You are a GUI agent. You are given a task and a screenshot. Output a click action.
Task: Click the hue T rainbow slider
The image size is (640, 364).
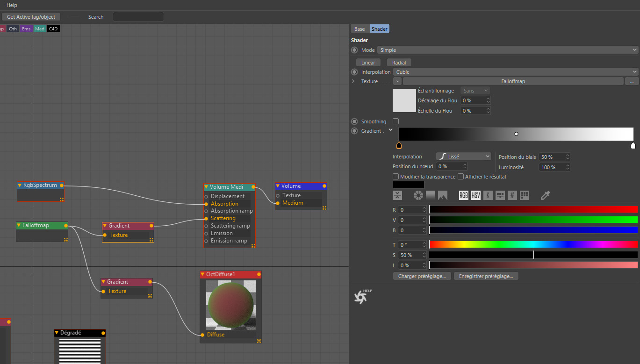[x=533, y=244]
